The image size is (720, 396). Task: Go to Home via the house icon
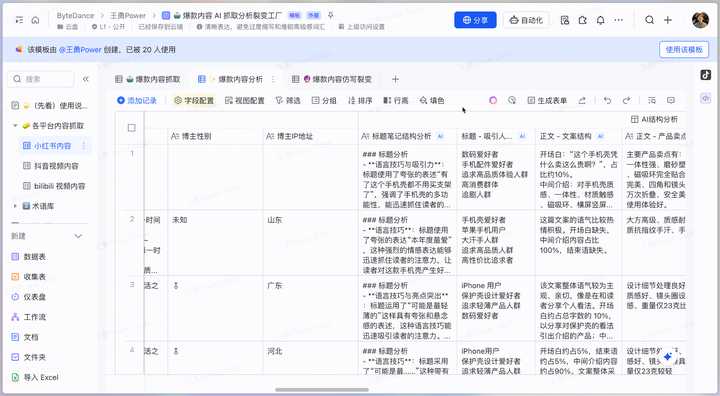[x=35, y=20]
